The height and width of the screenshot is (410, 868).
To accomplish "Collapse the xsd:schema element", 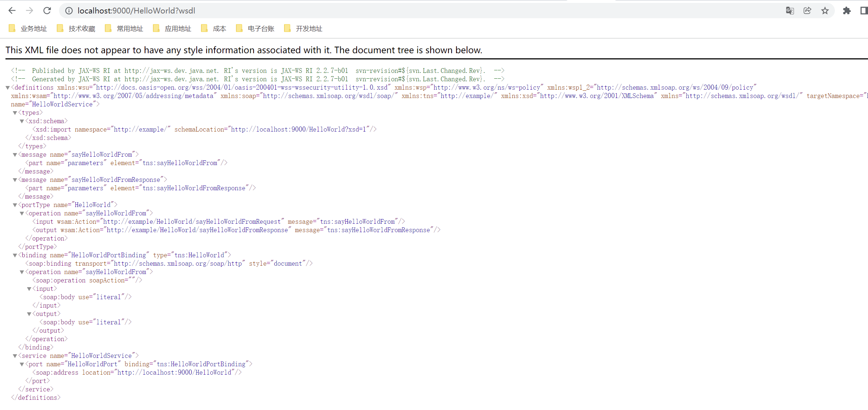I will (x=22, y=121).
